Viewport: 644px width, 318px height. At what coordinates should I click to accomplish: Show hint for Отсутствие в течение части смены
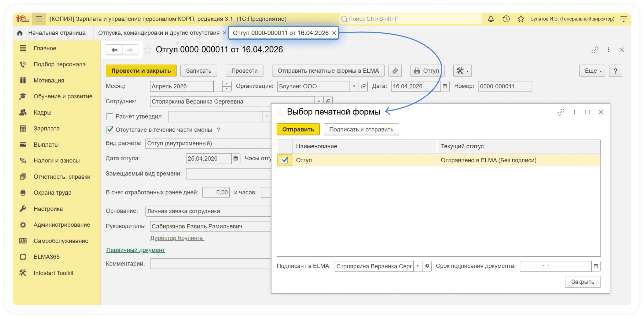218,130
